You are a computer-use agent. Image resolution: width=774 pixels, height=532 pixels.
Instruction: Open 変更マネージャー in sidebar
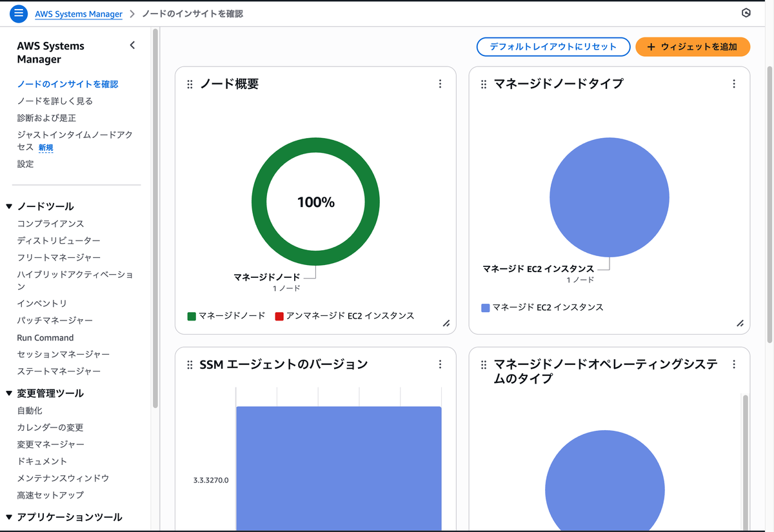click(50, 444)
